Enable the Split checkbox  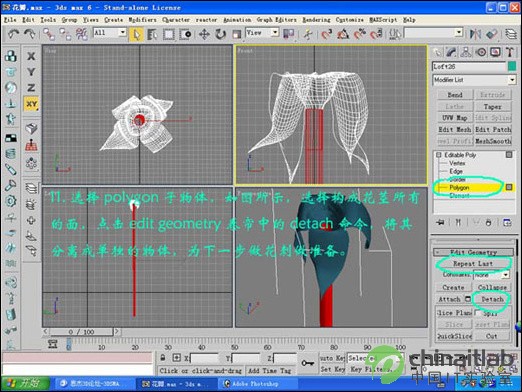[478, 313]
